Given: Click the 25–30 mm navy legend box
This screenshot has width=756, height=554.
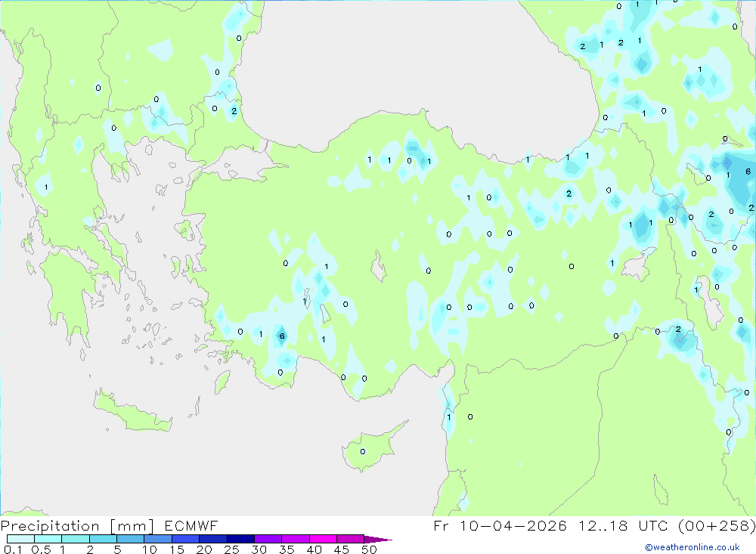Looking at the screenshot, I should (x=240, y=539).
